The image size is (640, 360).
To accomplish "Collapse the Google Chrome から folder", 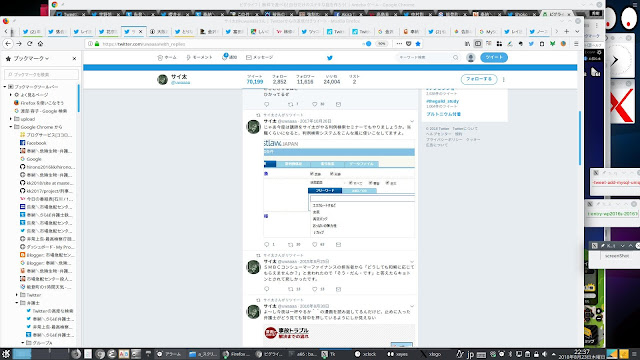I will point(11,127).
